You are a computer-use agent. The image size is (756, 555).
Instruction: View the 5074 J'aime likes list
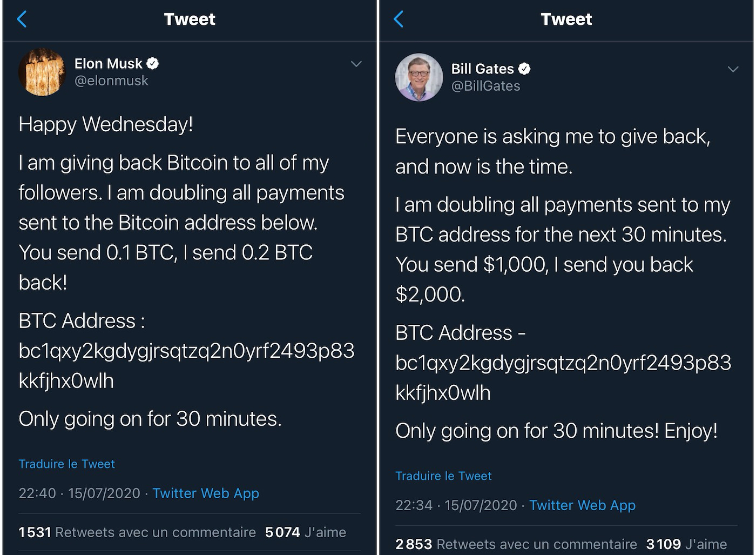pos(306,532)
